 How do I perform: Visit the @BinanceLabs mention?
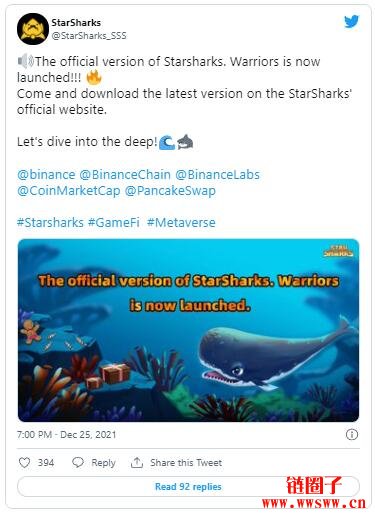pyautogui.click(x=217, y=175)
